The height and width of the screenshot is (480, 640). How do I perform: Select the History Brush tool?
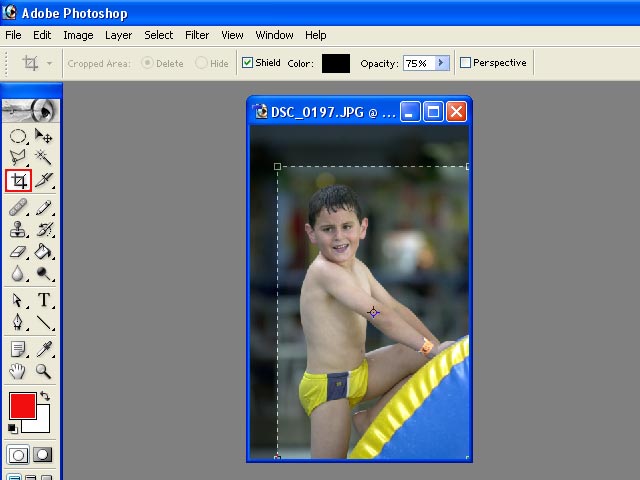point(43,229)
